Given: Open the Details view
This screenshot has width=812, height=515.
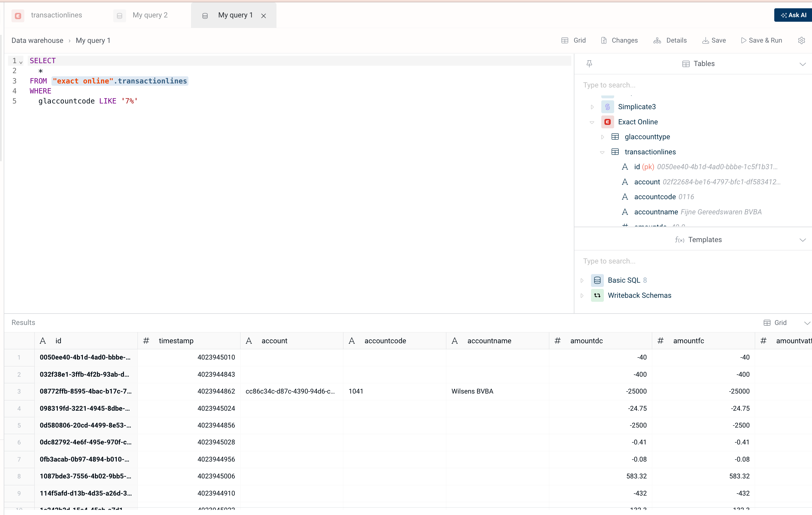Looking at the screenshot, I should (x=670, y=41).
